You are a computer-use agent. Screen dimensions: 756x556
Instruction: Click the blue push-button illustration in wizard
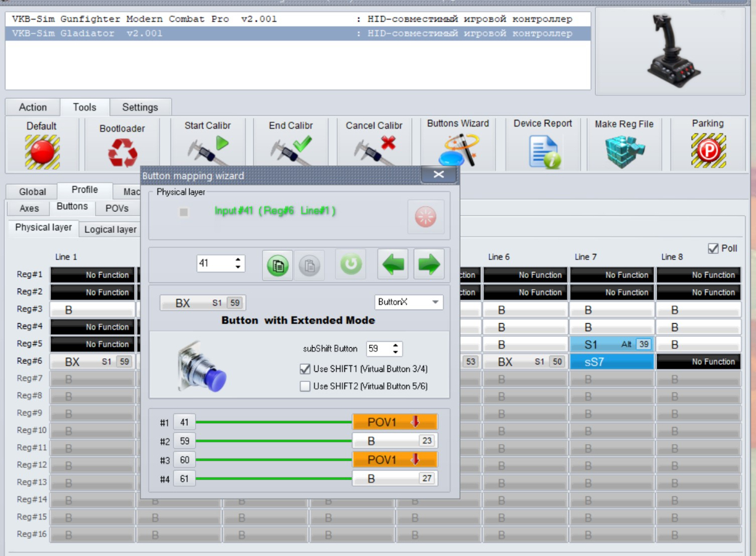point(202,366)
